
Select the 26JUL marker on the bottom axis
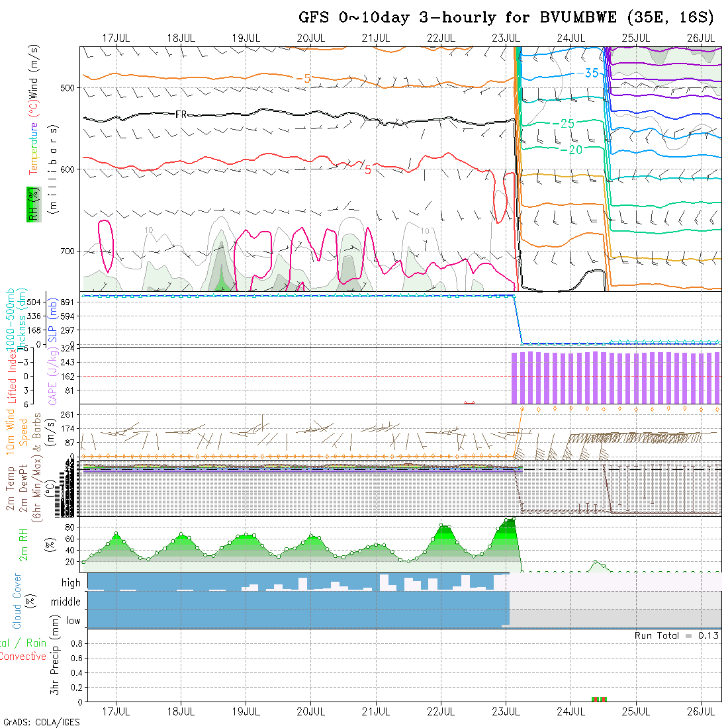pyautogui.click(x=700, y=711)
